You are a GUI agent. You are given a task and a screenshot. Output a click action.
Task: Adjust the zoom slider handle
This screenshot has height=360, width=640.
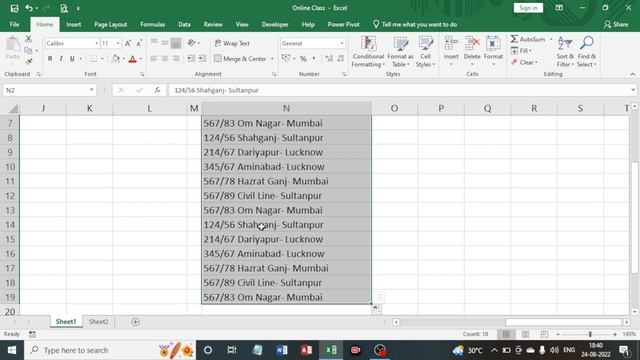pos(590,334)
